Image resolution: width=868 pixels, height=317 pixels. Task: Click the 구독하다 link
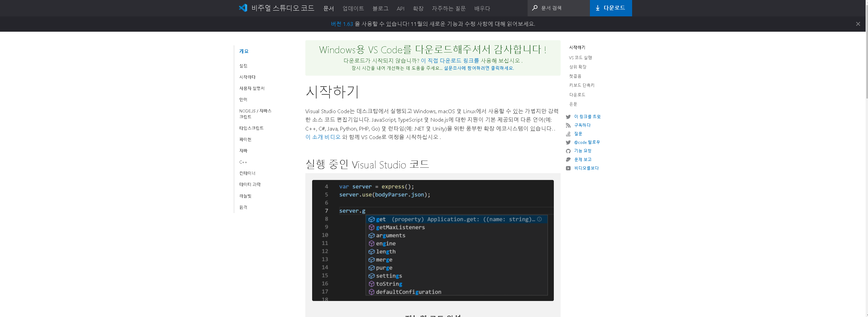click(582, 125)
